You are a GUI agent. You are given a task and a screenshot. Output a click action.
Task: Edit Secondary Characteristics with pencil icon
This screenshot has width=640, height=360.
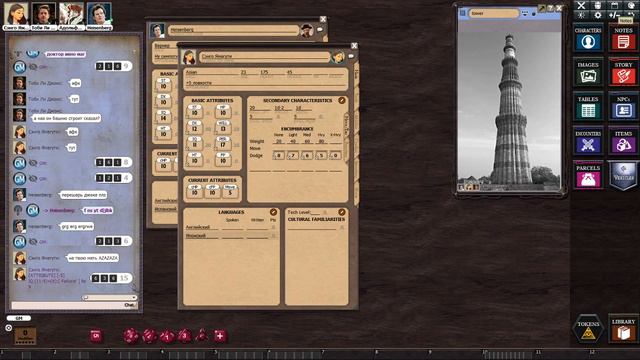pos(342,100)
